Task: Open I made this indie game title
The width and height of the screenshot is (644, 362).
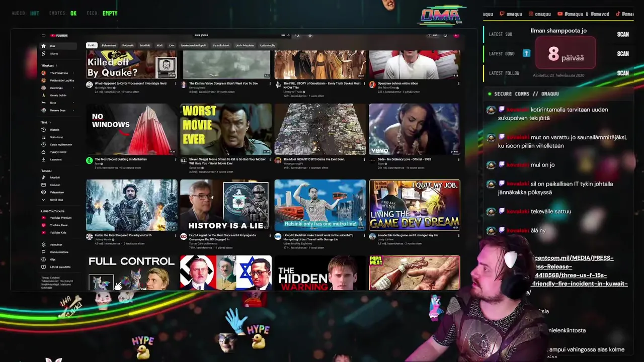Action: (x=408, y=235)
